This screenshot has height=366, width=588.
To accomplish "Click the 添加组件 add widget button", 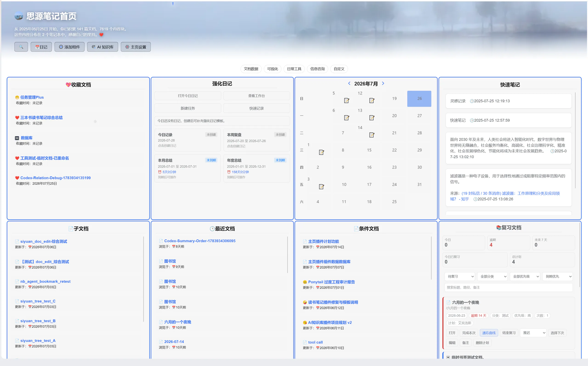I will (x=69, y=47).
